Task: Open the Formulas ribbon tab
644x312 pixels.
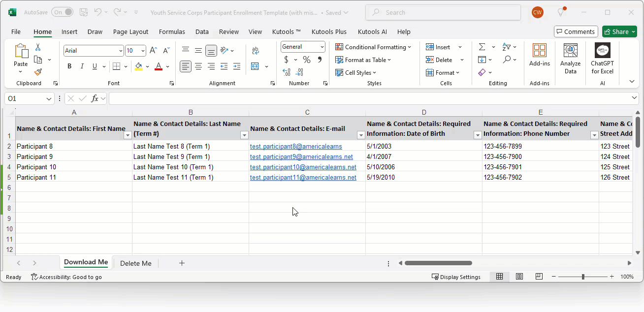Action: (172, 31)
